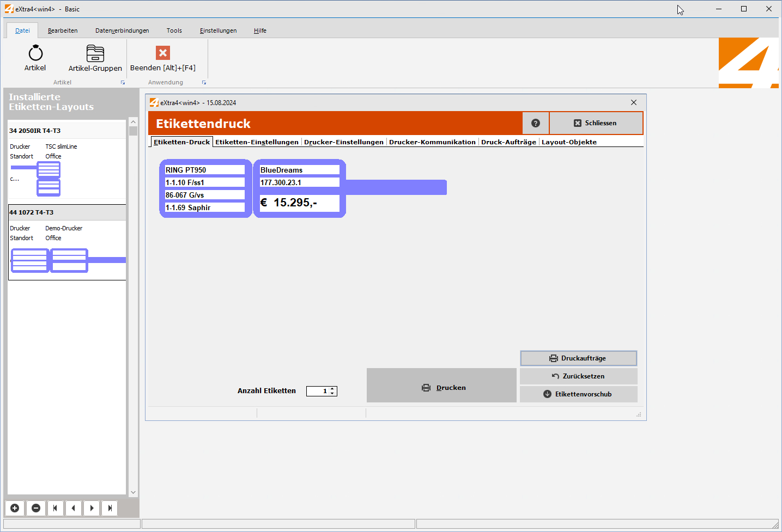Jump to the first layout record
The image size is (782, 532).
(x=55, y=508)
